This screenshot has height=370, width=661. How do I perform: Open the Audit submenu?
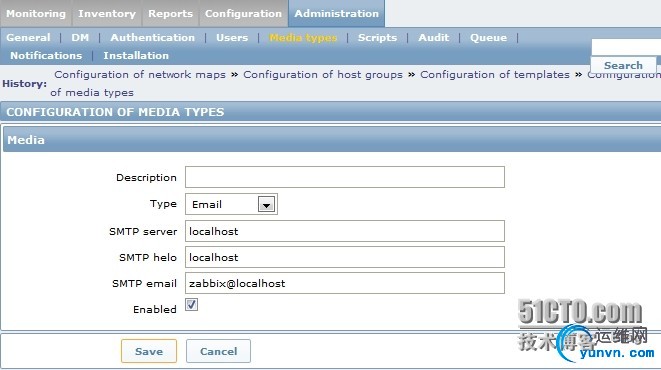433,38
